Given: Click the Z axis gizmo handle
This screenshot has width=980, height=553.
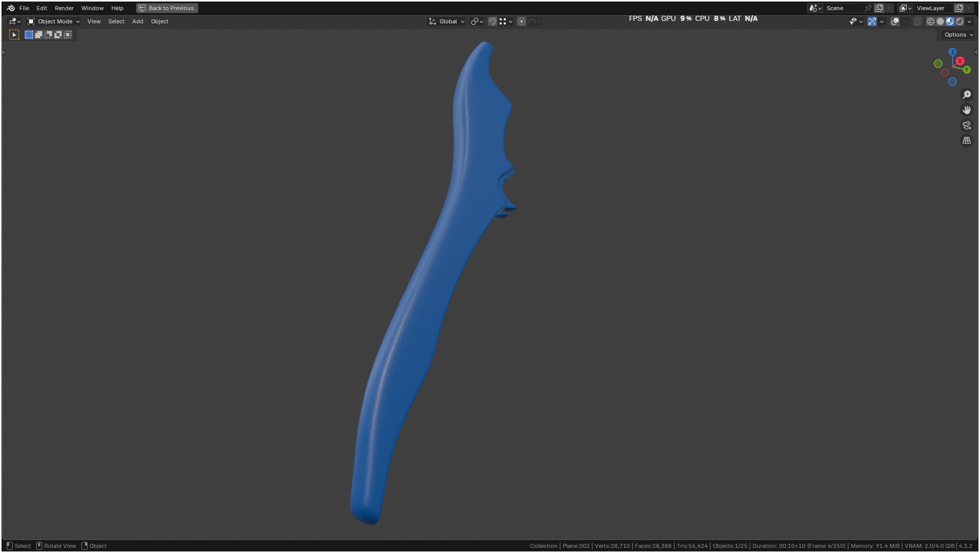Looking at the screenshot, I should [x=953, y=52].
